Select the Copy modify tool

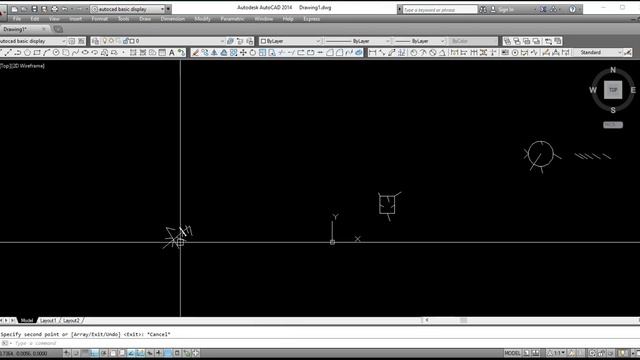pyautogui.click(x=204, y=53)
